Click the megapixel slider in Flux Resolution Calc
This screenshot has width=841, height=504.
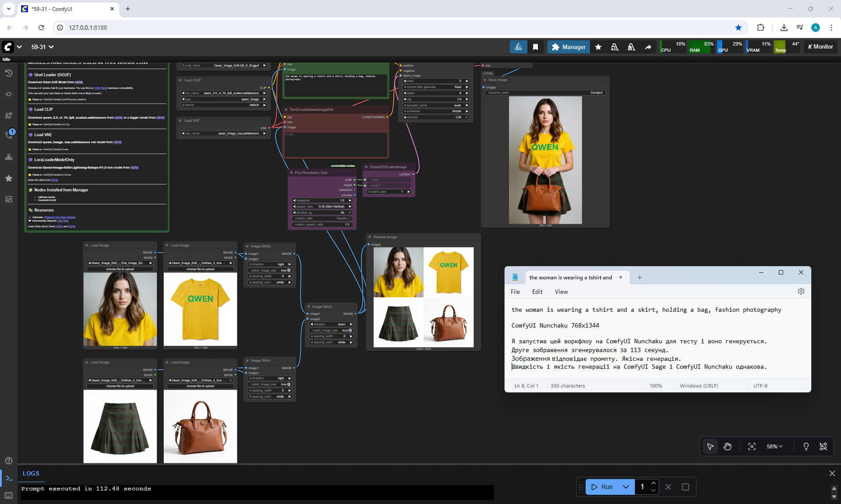[x=322, y=200]
